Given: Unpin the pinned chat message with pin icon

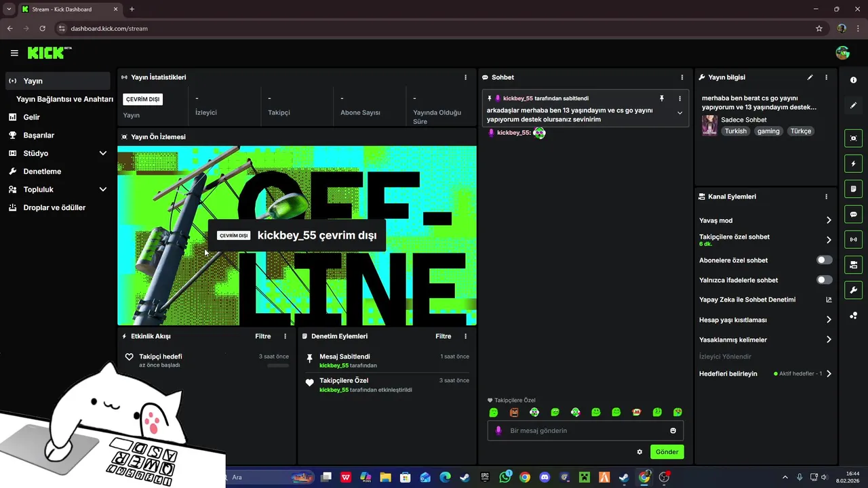Looking at the screenshot, I should (662, 98).
